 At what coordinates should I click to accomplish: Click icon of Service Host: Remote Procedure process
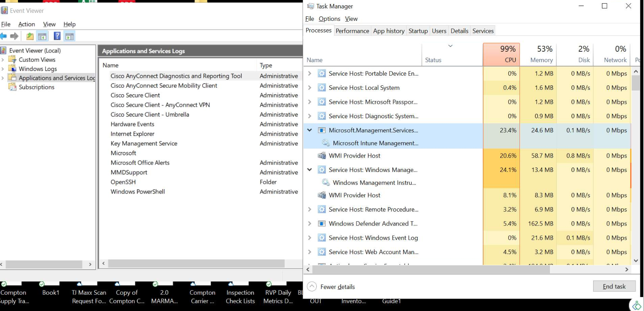322,209
